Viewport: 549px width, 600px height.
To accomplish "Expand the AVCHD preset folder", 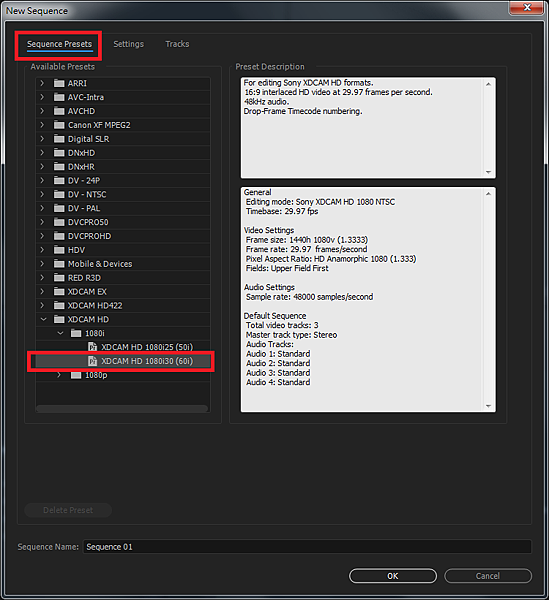I will click(42, 111).
